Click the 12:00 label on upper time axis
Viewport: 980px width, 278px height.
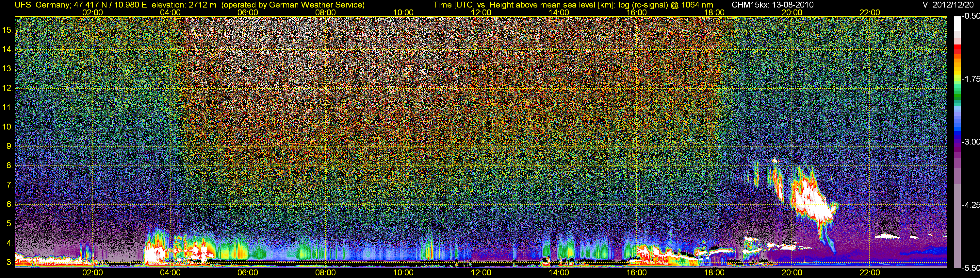coord(481,12)
